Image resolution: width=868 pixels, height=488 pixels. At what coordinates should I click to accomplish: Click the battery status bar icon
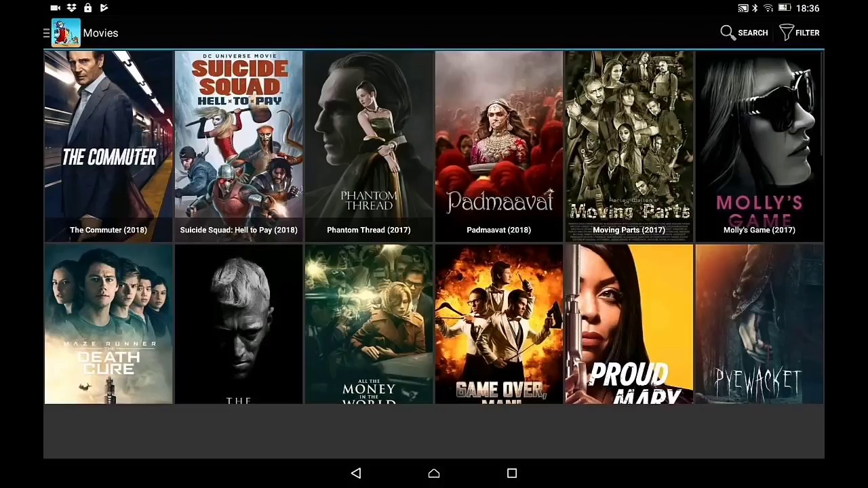point(785,8)
